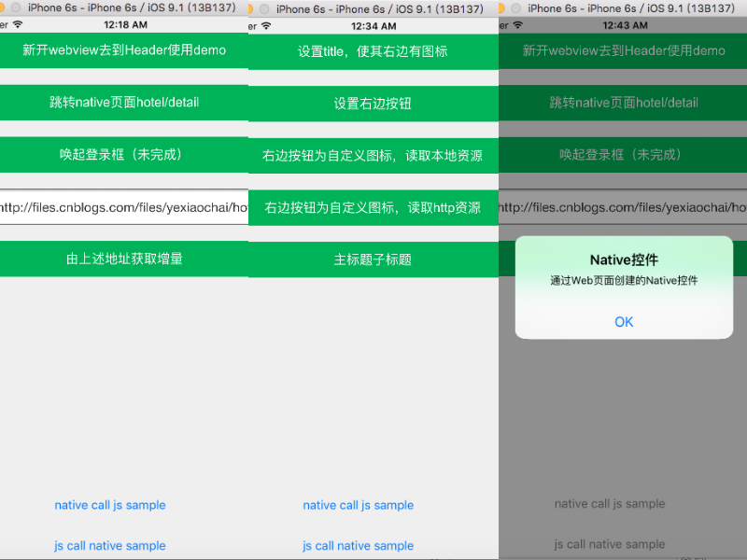This screenshot has width=747, height=560.
Task: Click the 12:34 AM clock in middle simulator
Action: coord(373,26)
